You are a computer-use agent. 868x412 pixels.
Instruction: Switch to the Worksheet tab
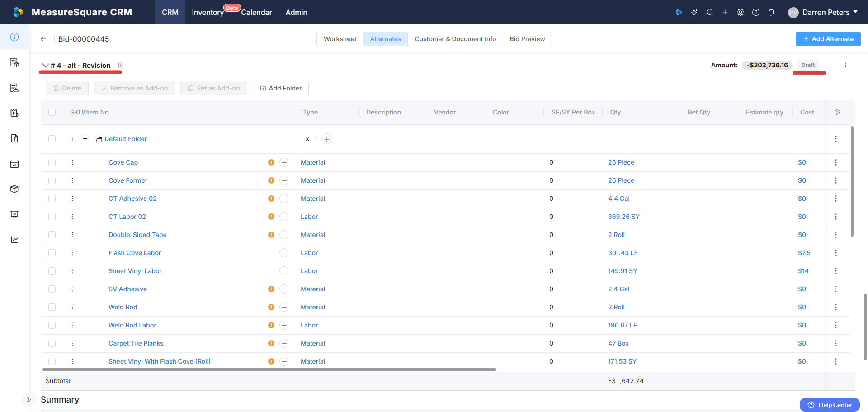[340, 39]
